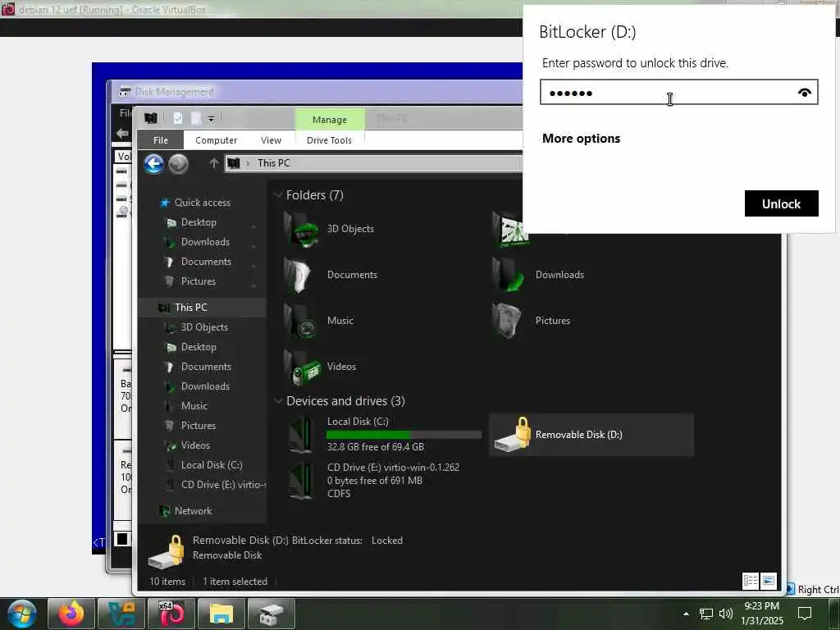Viewport: 840px width, 630px height.
Task: Open VirtualBox x64 taskbar icon
Action: (x=171, y=614)
